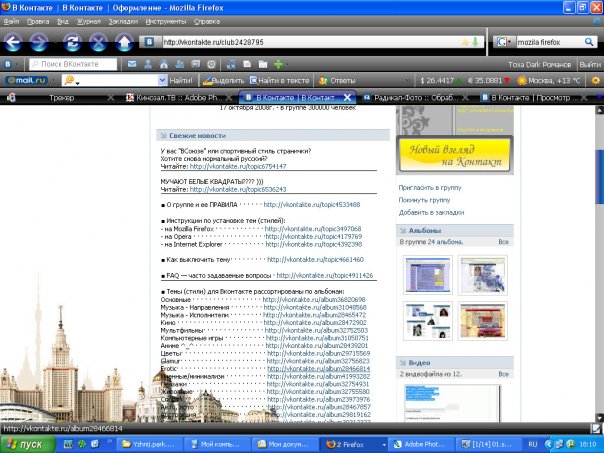
Task: Open the search engine selector dropdown
Action: tap(502, 42)
